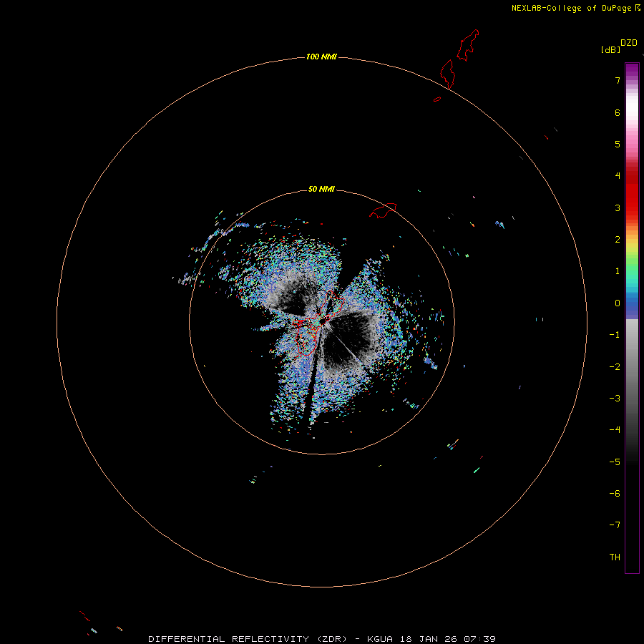Click the TH threshold label on scale
Viewport: 644px width, 644px height.
(x=615, y=557)
